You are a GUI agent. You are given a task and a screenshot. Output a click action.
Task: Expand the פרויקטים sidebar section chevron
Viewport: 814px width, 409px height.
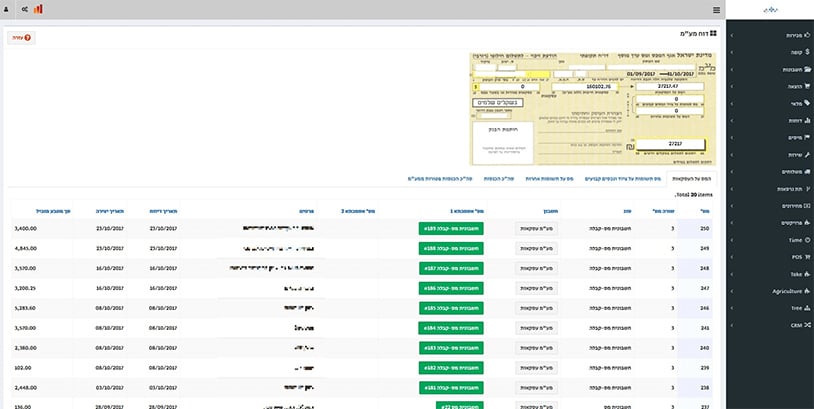(732, 223)
